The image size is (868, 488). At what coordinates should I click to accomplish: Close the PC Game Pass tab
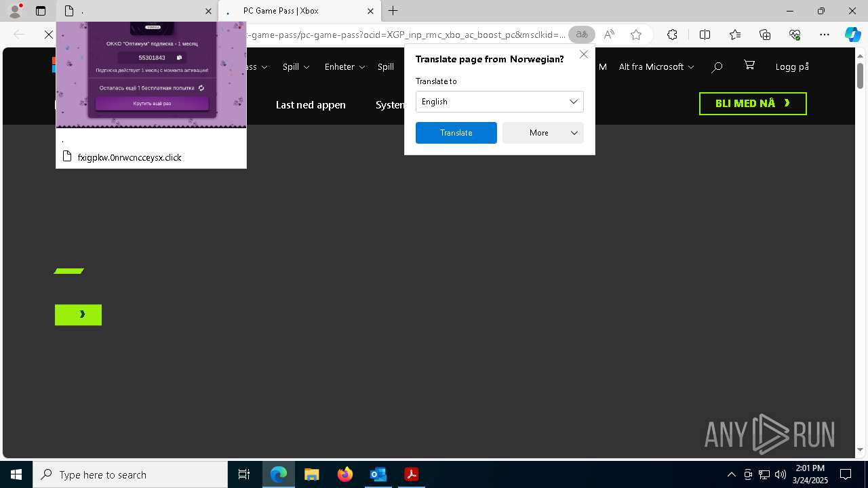click(x=370, y=11)
